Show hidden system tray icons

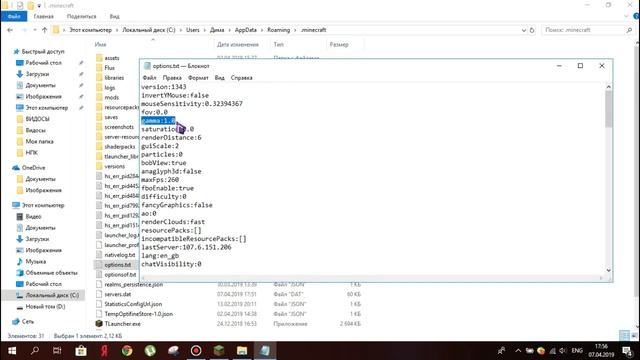(x=518, y=351)
